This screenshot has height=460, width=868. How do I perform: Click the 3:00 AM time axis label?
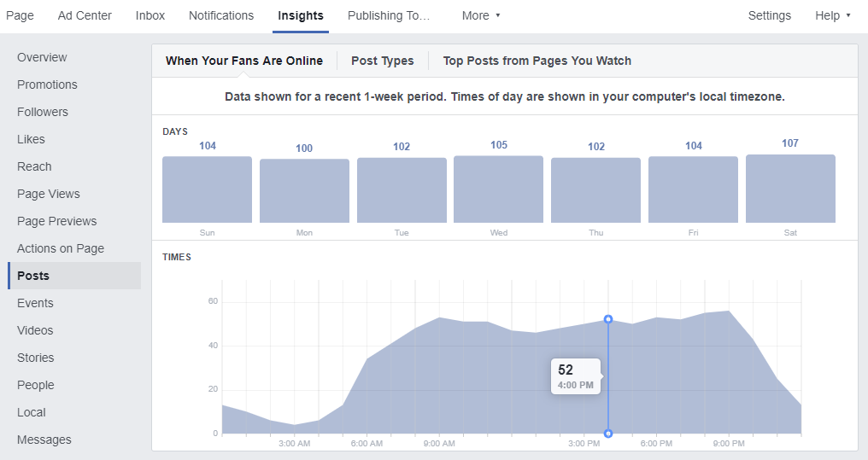coord(295,444)
